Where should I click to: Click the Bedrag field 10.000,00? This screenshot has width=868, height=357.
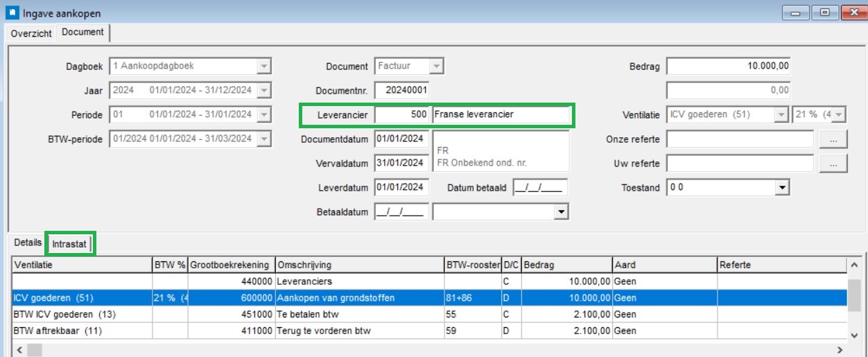click(x=729, y=67)
